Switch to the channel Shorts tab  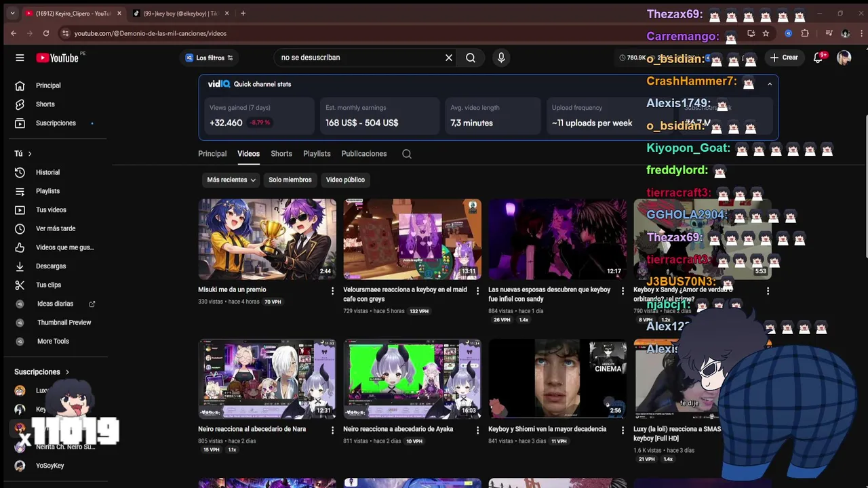click(x=281, y=154)
